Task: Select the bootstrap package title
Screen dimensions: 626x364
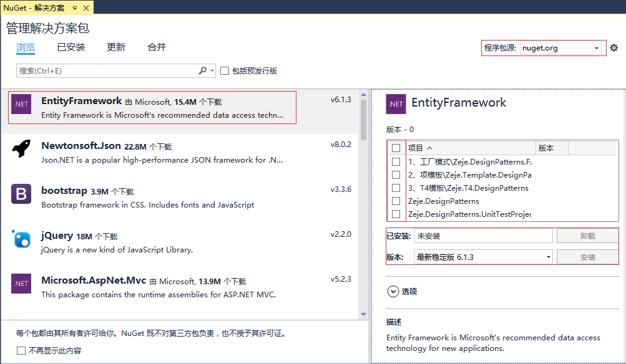Action: point(64,191)
